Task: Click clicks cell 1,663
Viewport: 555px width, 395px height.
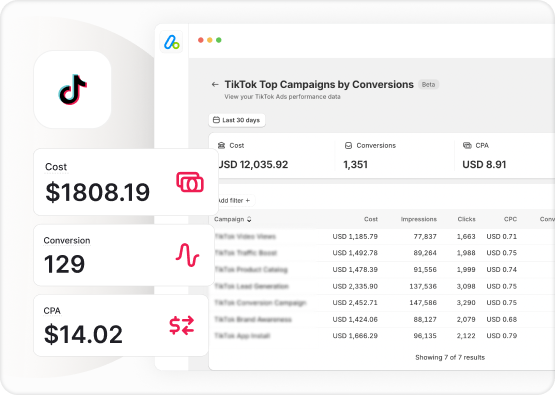Action: click(x=466, y=236)
